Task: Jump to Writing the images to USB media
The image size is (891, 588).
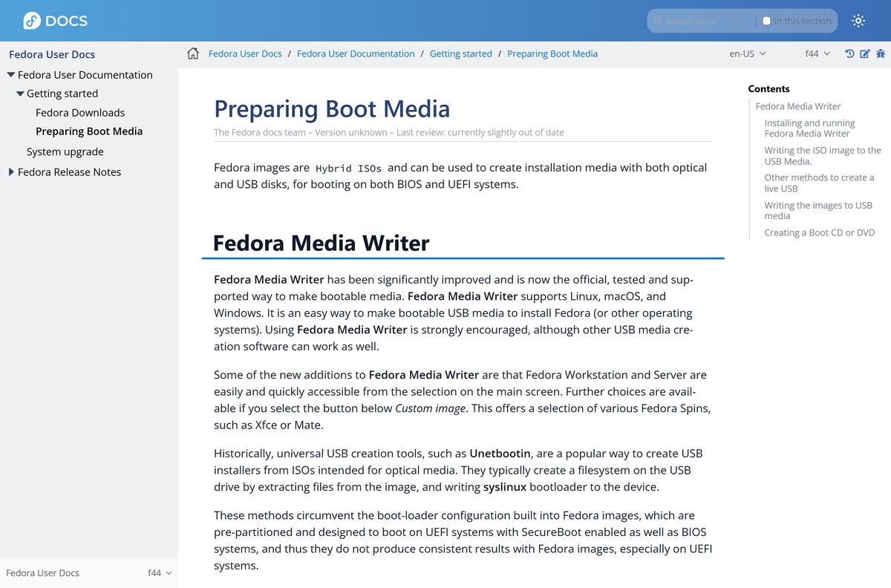Action: tap(818, 211)
